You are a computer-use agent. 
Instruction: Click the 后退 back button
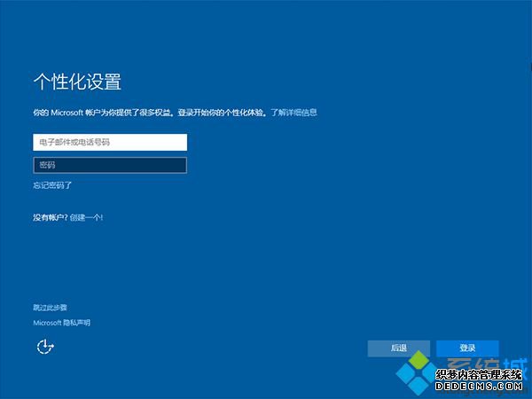(399, 348)
